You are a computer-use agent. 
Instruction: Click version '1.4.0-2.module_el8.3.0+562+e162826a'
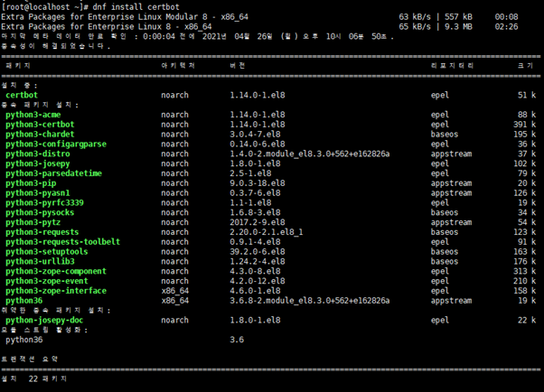pos(310,154)
